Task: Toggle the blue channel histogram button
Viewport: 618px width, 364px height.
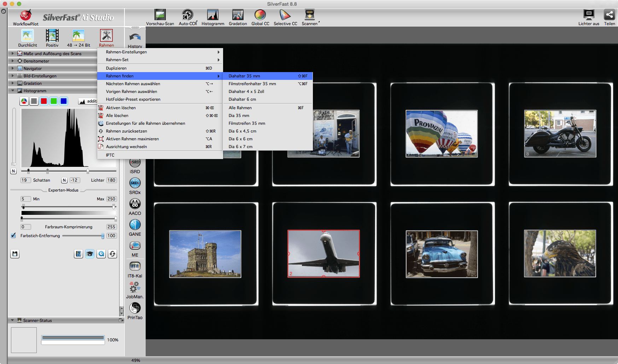Action: tap(64, 101)
